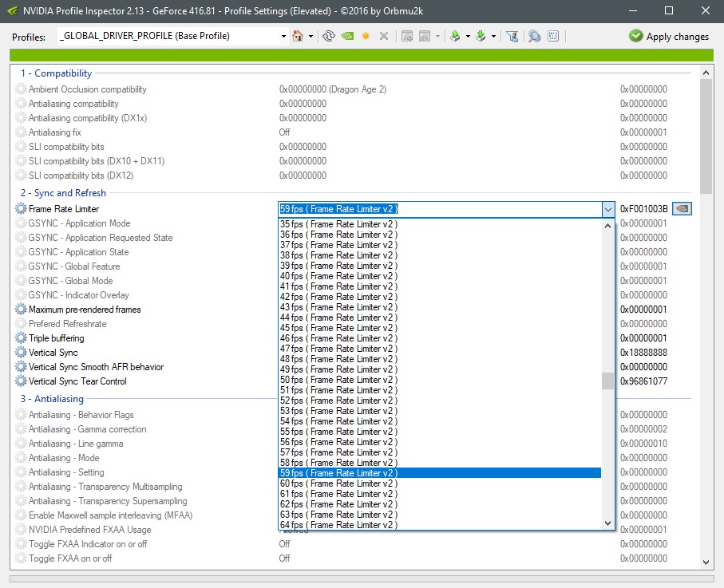This screenshot has height=588, width=724.
Task: Choose 40 fps in the frame limiter list
Action: pyautogui.click(x=440, y=275)
